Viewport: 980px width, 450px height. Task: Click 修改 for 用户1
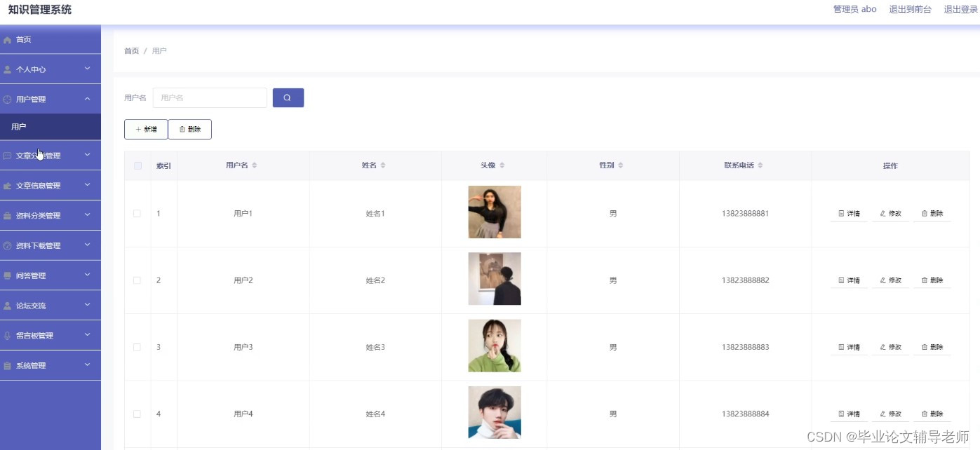click(890, 213)
